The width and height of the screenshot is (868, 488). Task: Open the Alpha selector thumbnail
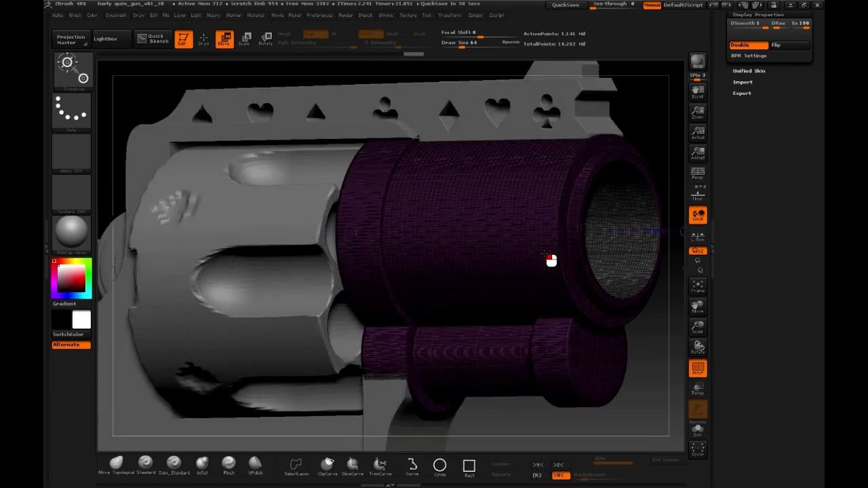click(x=71, y=152)
